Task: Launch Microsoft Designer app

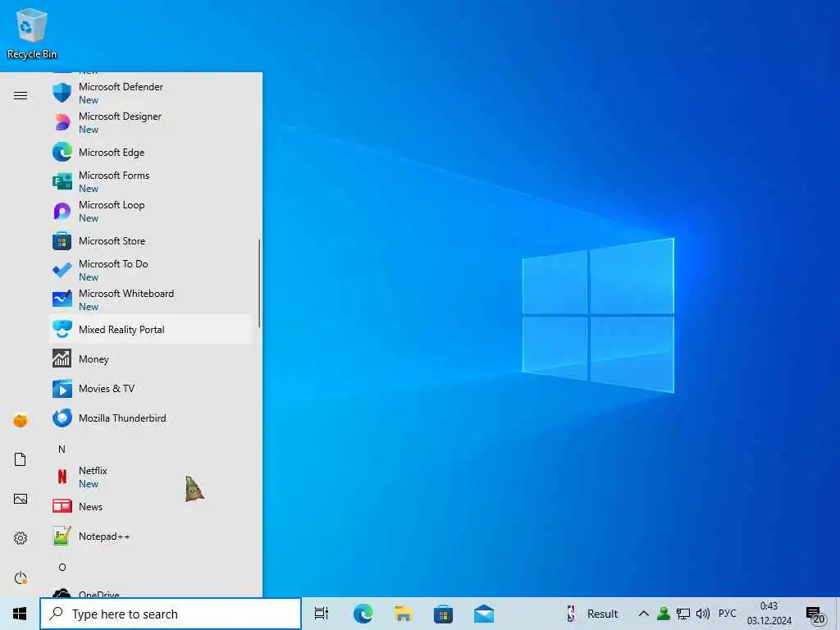Action: [x=152, y=123]
